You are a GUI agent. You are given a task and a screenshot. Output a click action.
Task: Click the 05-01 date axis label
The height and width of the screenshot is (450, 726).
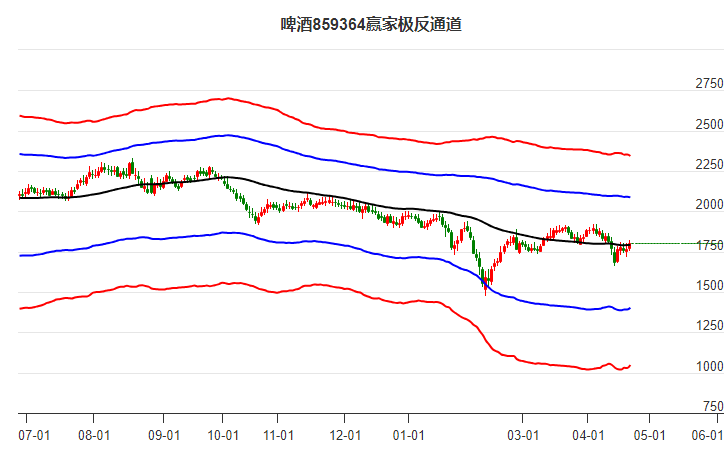click(x=649, y=436)
